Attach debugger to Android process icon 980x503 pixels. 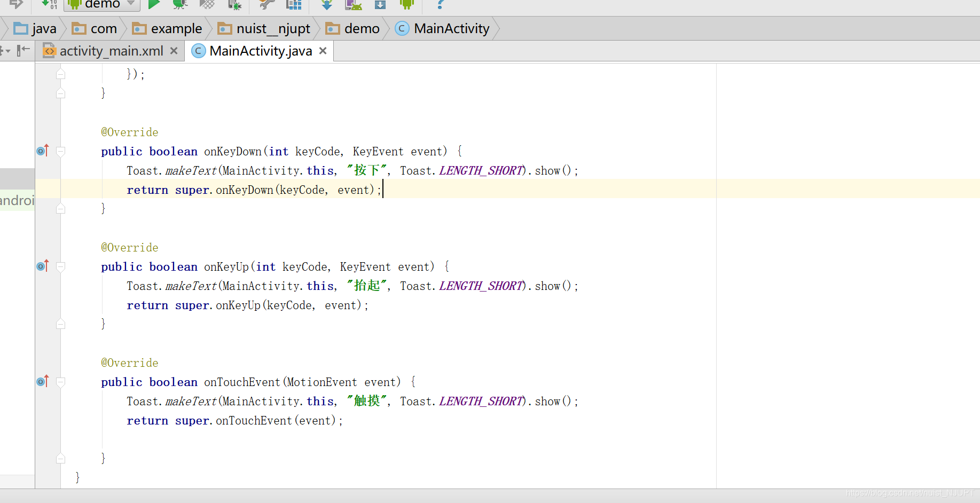pyautogui.click(x=234, y=4)
